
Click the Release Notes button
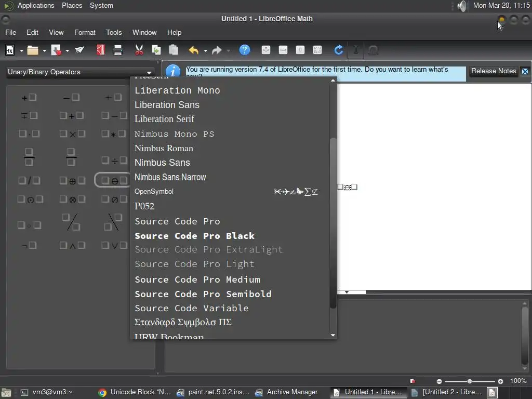(x=494, y=71)
